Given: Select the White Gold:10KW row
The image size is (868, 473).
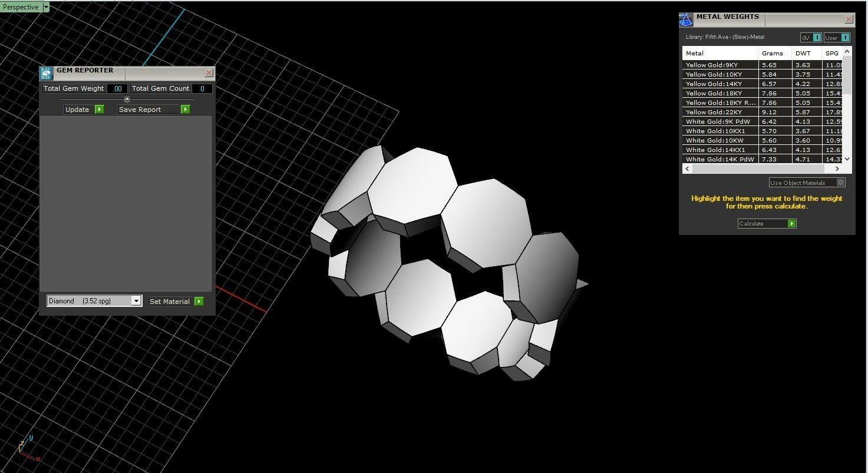Looking at the screenshot, I should coord(763,140).
